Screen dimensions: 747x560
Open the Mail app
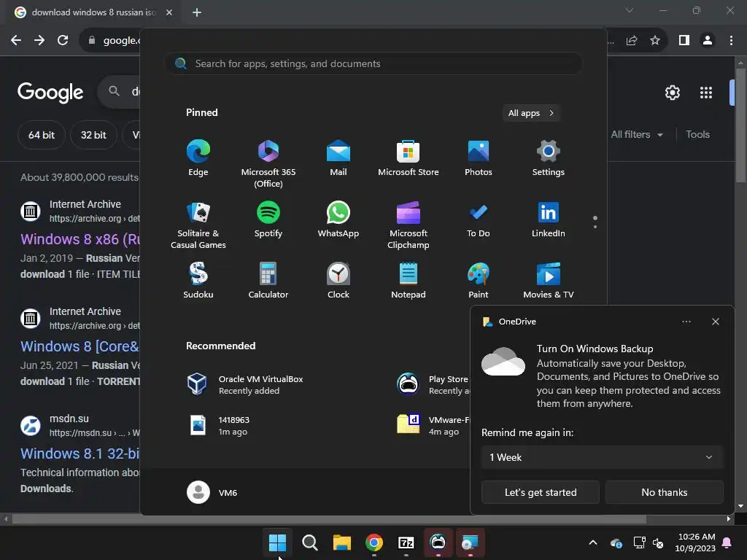[x=338, y=158]
